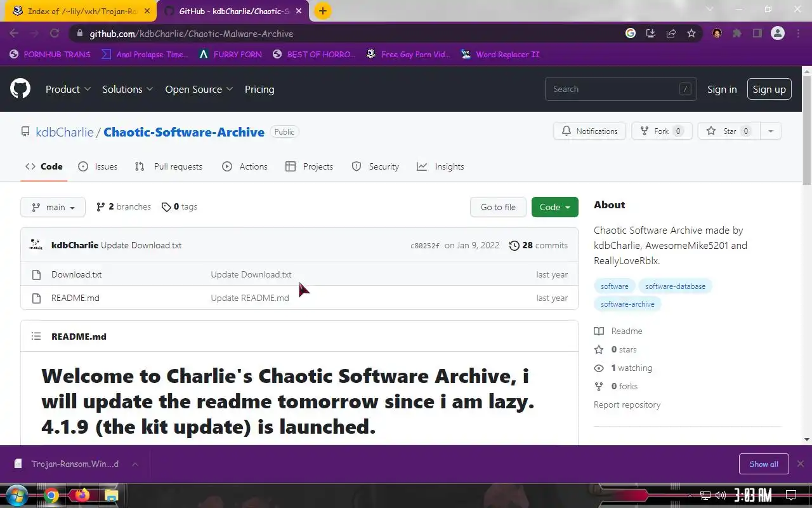Focus the GitHub Search field
The image size is (812, 508).
620,90
